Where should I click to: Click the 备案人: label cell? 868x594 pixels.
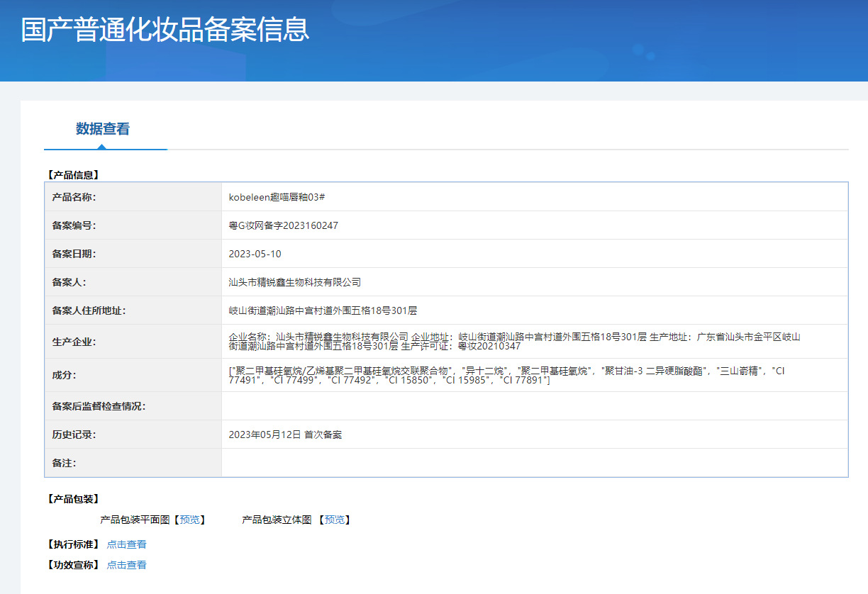[133, 282]
